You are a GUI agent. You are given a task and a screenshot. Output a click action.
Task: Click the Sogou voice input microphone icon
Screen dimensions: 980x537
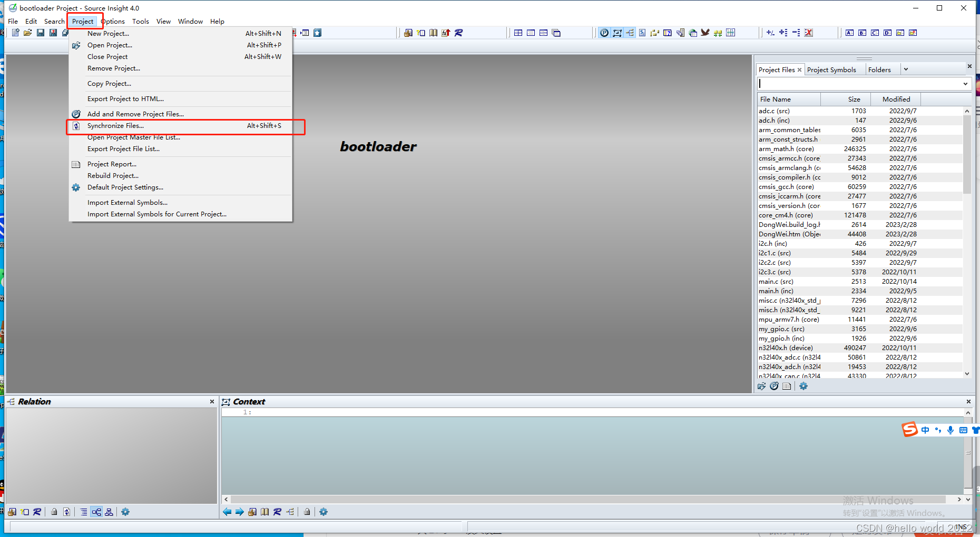tap(950, 430)
